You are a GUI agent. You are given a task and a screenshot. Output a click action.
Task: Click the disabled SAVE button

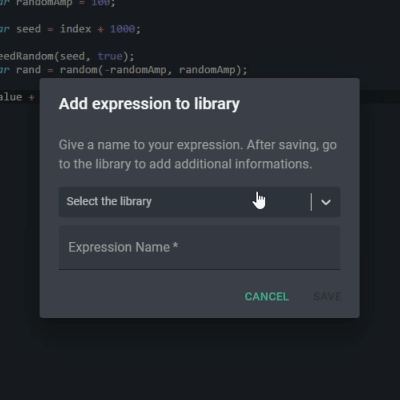tap(327, 296)
